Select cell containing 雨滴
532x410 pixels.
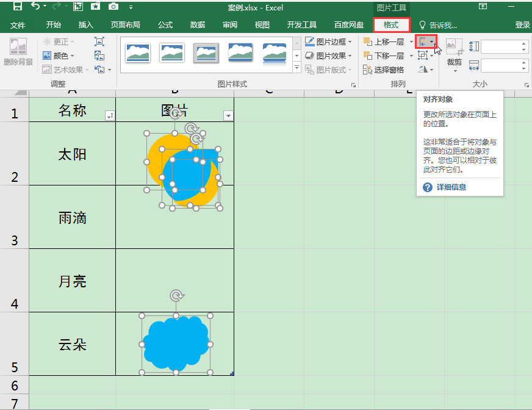pos(72,217)
